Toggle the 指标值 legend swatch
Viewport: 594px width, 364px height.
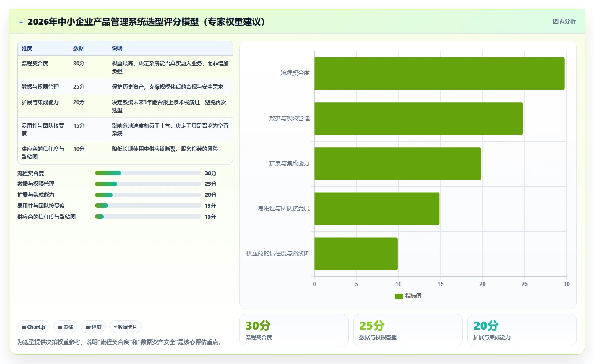coord(398,296)
